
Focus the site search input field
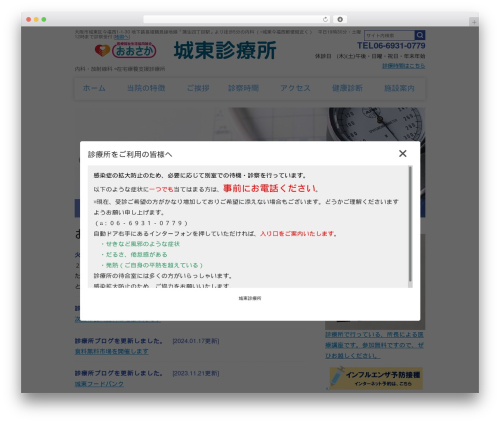coord(389,35)
